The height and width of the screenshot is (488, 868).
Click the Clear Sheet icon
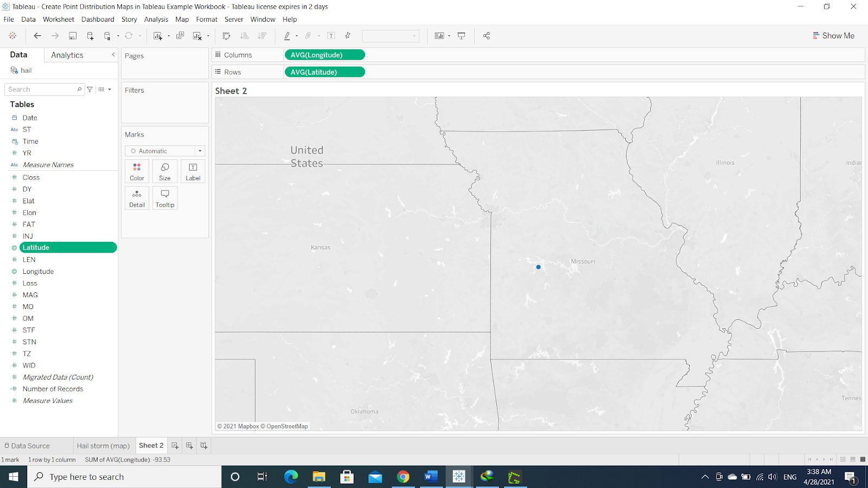coord(197,36)
